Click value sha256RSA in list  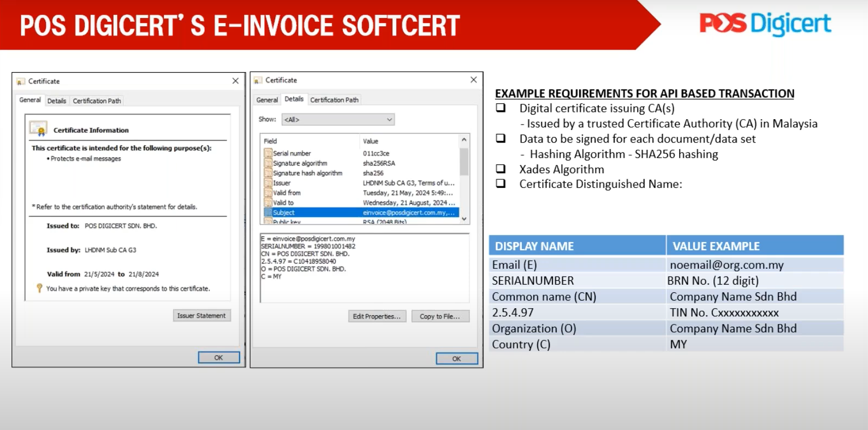(x=379, y=163)
